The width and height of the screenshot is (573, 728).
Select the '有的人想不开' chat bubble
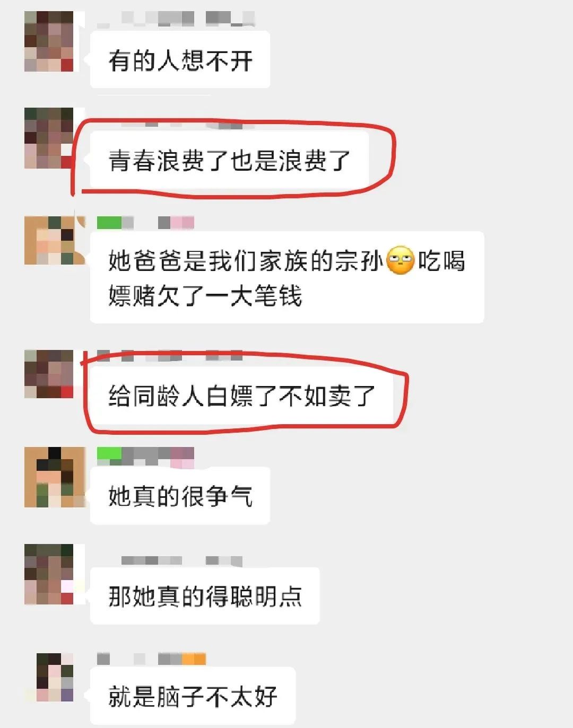[180, 59]
